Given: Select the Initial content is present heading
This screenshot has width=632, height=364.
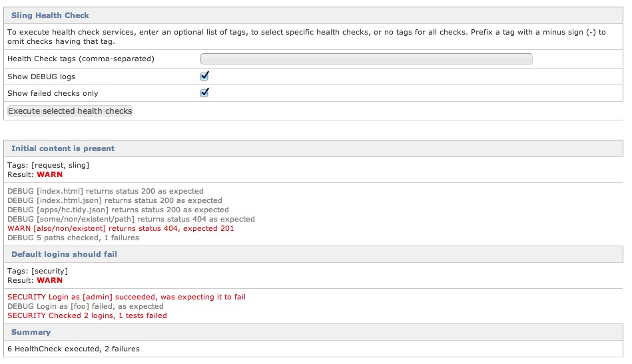Looking at the screenshot, I should [x=63, y=148].
